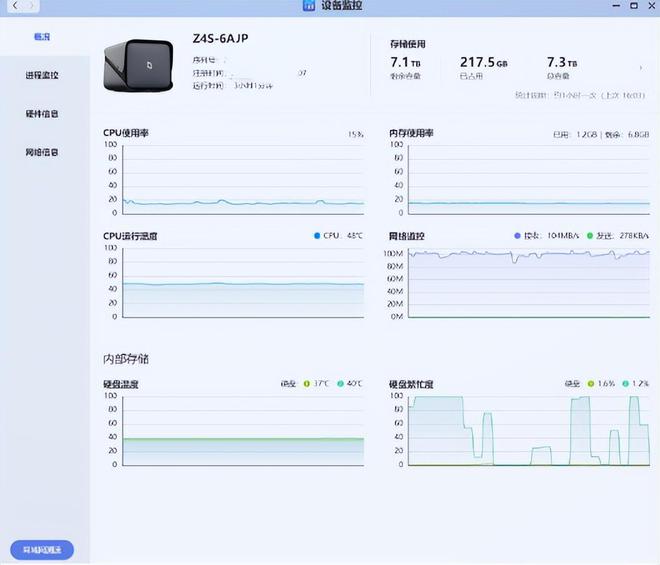Go back with the left arrow

15,6
